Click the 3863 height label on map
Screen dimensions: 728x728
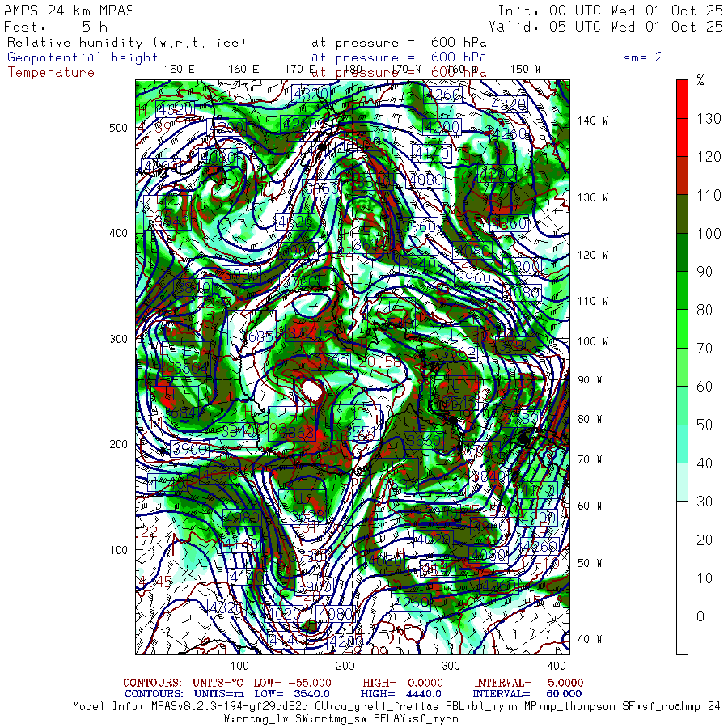click(298, 433)
